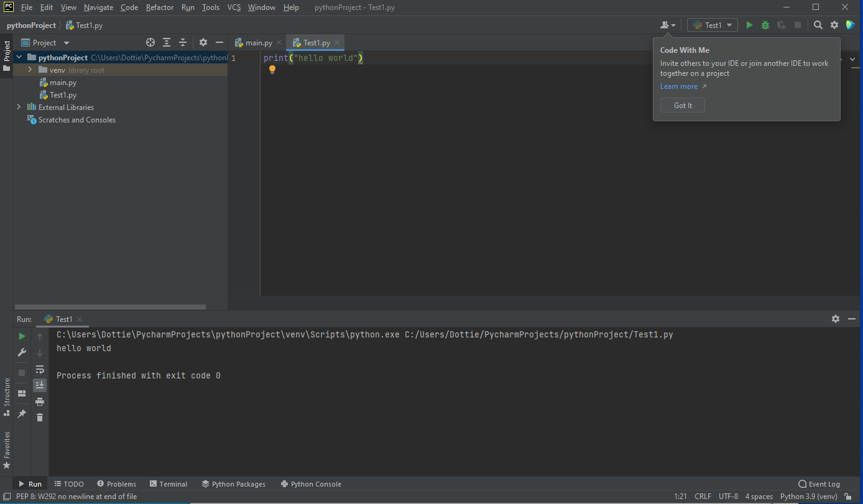Close the Test1 run tab
The image size is (863, 504).
click(x=80, y=319)
